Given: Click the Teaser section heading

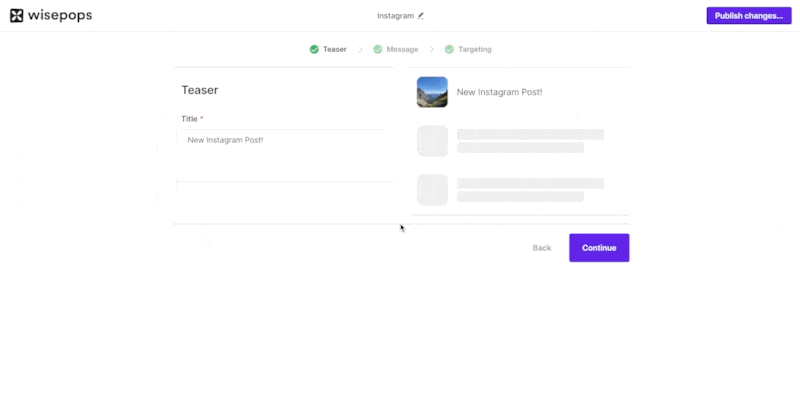Looking at the screenshot, I should point(199,90).
